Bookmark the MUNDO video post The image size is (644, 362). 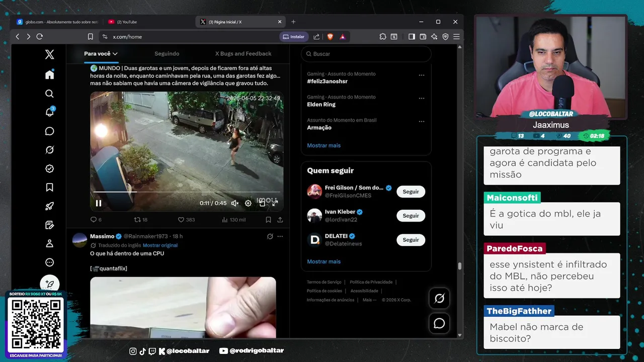coord(268,220)
